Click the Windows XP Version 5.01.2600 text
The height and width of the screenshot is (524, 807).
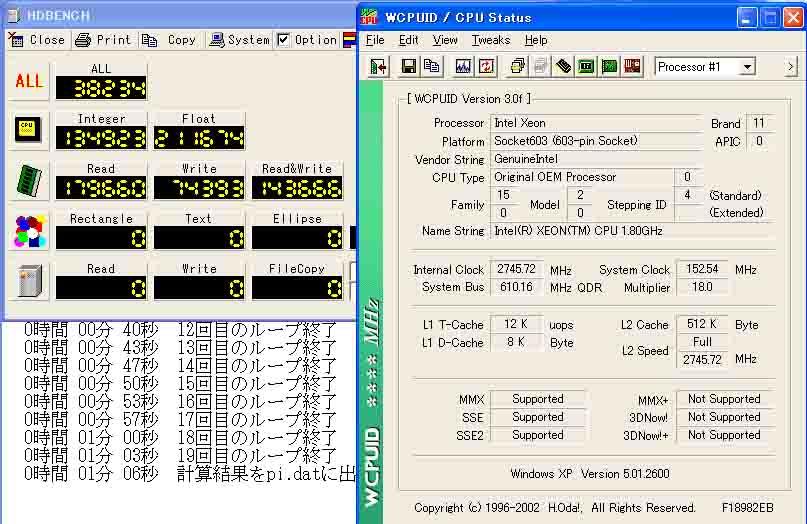click(x=590, y=474)
